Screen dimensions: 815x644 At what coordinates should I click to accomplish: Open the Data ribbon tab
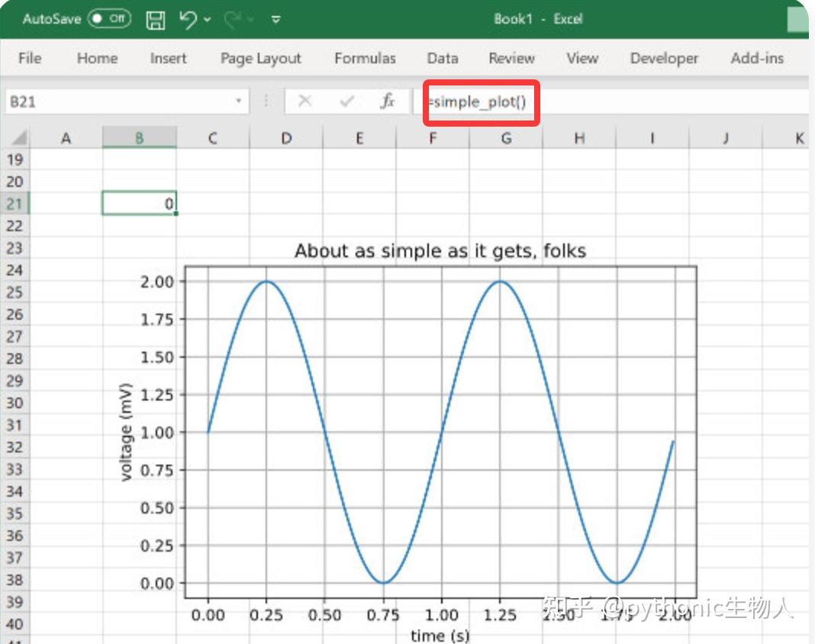tap(442, 58)
